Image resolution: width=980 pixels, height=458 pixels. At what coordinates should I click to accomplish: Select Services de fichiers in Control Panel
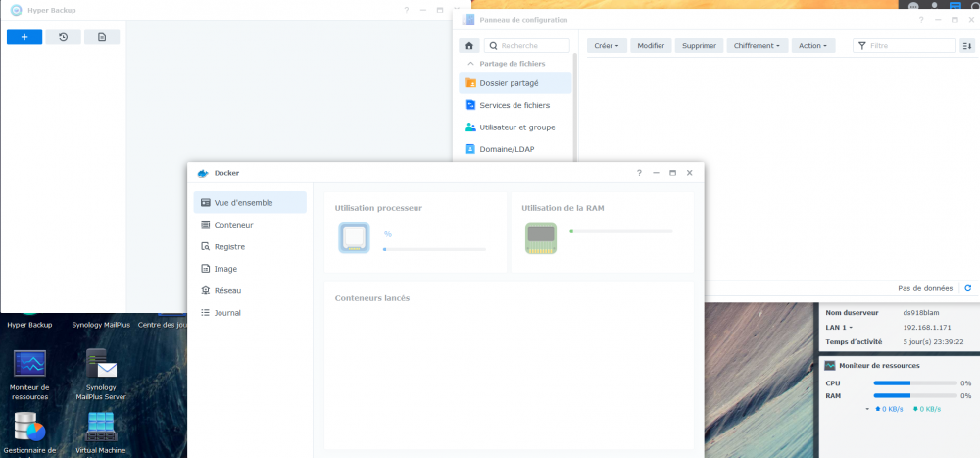[515, 105]
